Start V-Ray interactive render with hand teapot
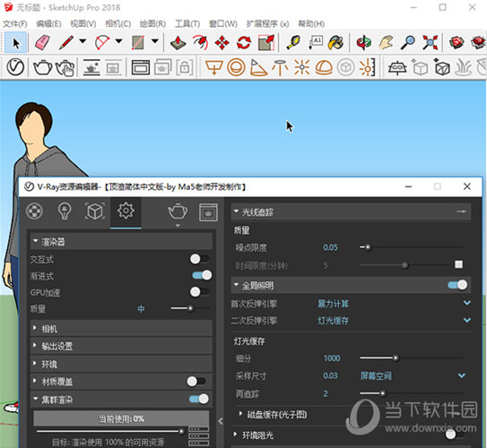The width and height of the screenshot is (487, 448). (x=65, y=67)
